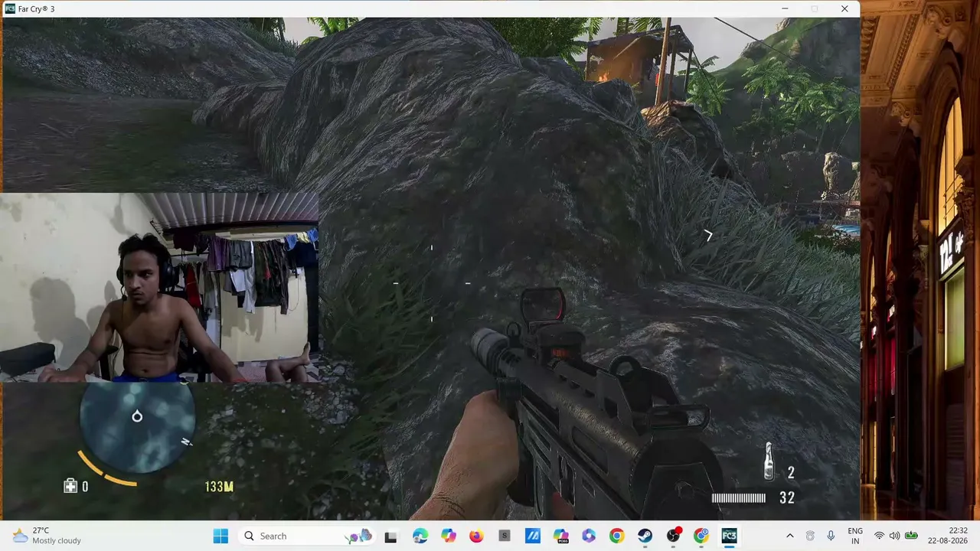This screenshot has height=551, width=980.
Task: Click the ammo magazine bar in the HUD
Action: (739, 498)
